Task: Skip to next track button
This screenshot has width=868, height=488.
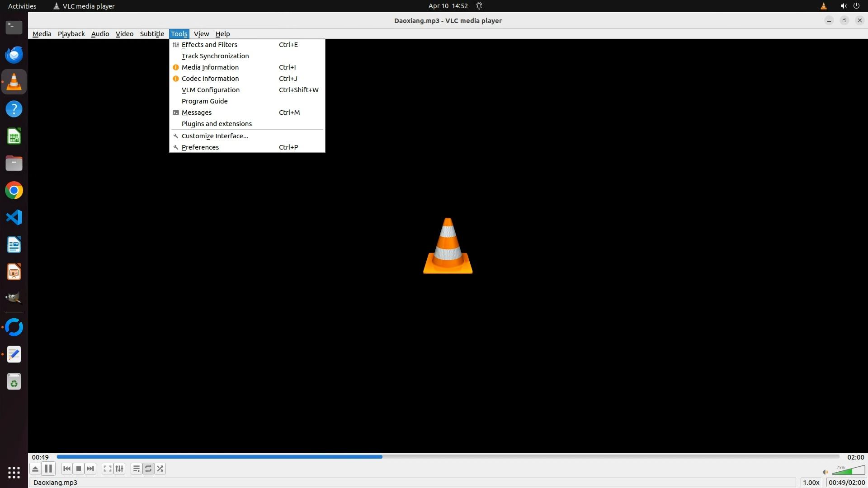Action: [x=90, y=469]
